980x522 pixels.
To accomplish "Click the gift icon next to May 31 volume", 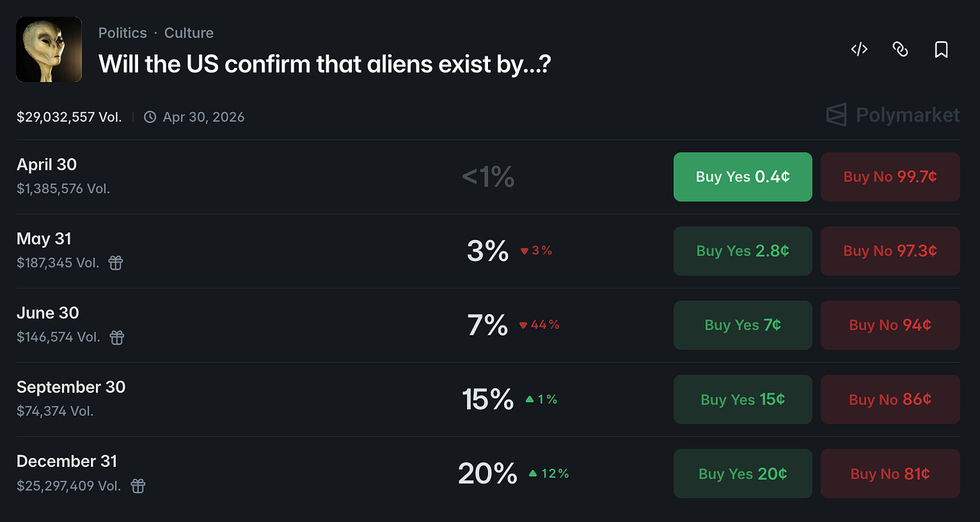I will pos(115,263).
